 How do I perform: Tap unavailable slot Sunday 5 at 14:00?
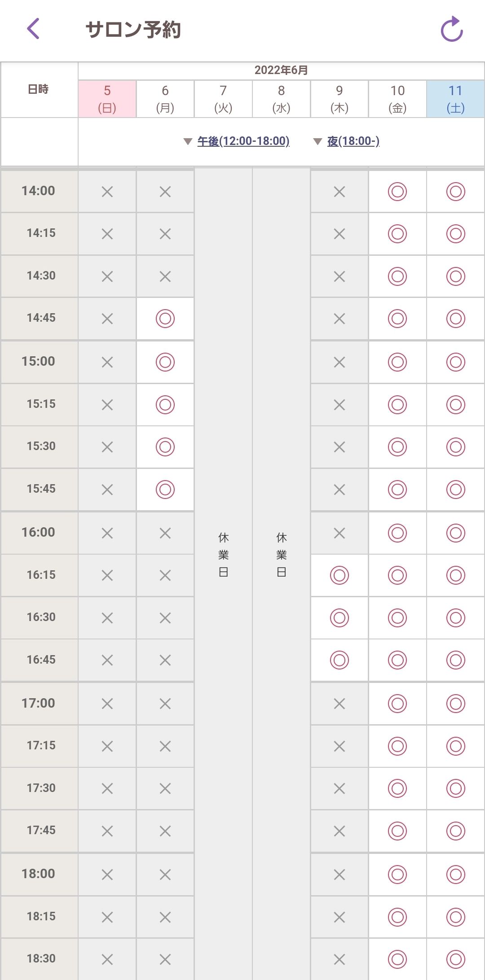click(x=107, y=192)
